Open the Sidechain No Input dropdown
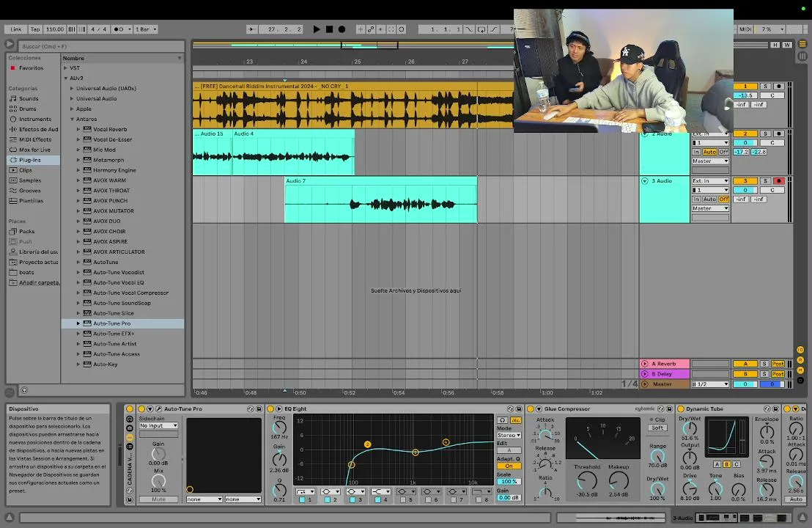 point(158,425)
